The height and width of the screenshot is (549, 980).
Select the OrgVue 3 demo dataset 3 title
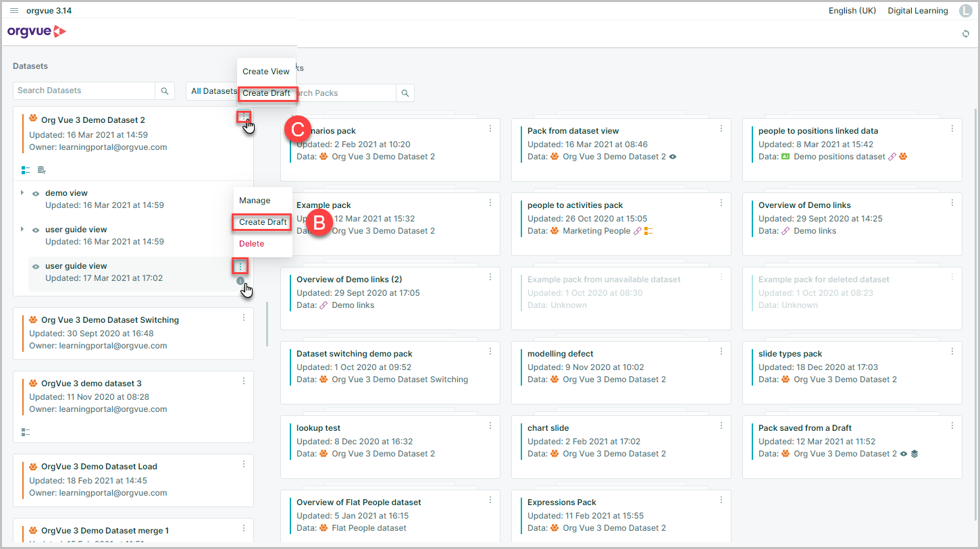click(x=91, y=384)
